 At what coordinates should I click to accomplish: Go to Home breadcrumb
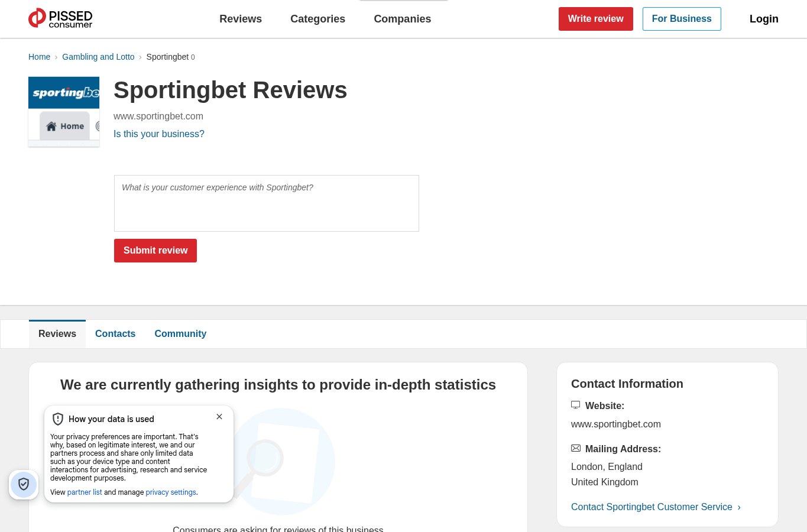39,57
